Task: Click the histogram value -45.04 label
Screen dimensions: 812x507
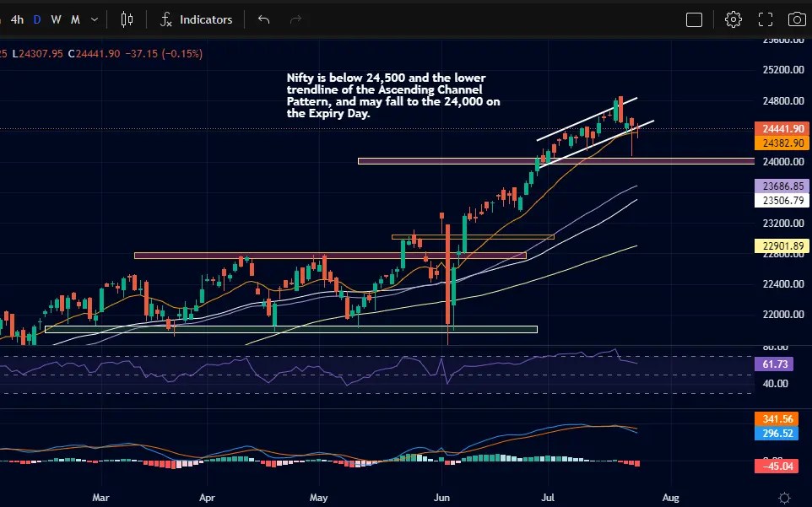Action: click(777, 467)
